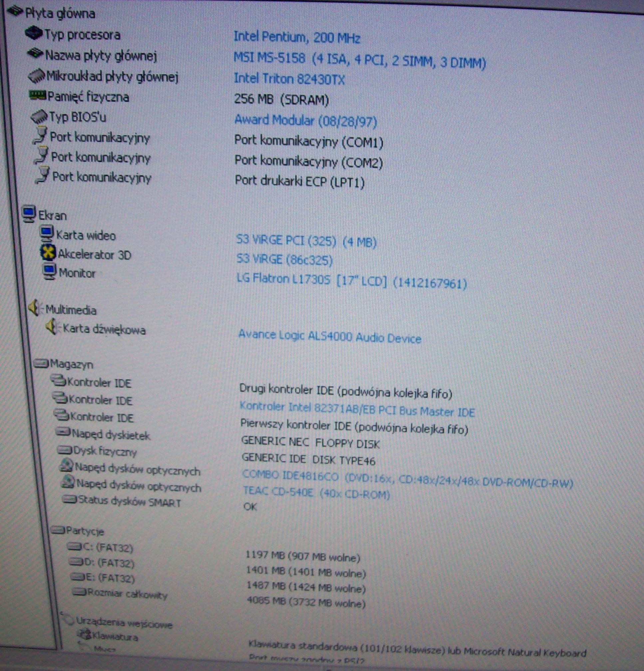
Task: Open the Intel Triton 82430TX link
Action: pyautogui.click(x=289, y=79)
